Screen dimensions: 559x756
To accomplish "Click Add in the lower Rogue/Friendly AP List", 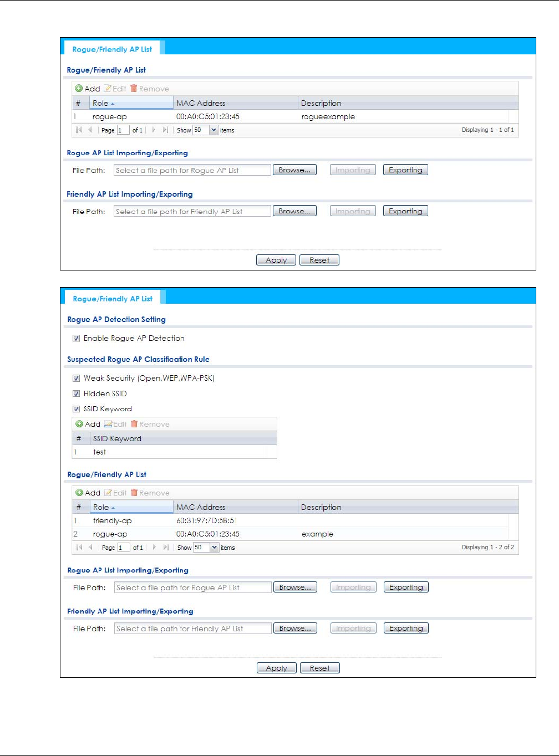I will 88,493.
